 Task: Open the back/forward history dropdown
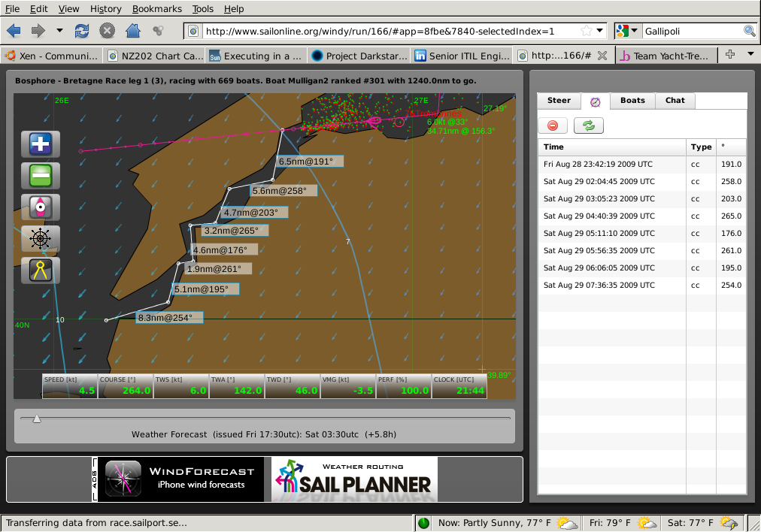point(59,31)
